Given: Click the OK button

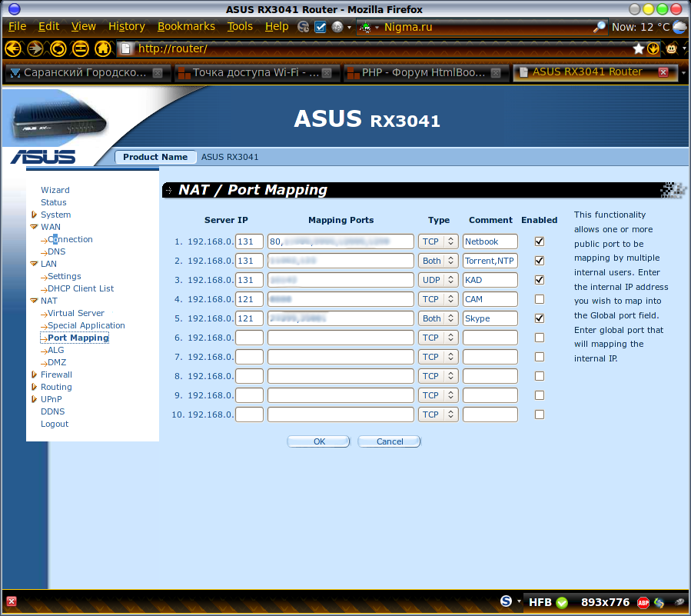Looking at the screenshot, I should [x=319, y=441].
